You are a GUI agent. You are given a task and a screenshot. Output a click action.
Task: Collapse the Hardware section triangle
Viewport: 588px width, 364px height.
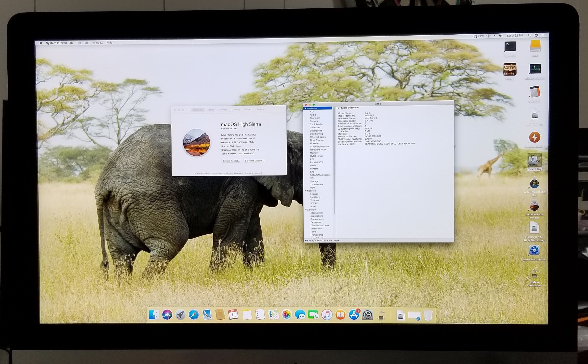305,108
